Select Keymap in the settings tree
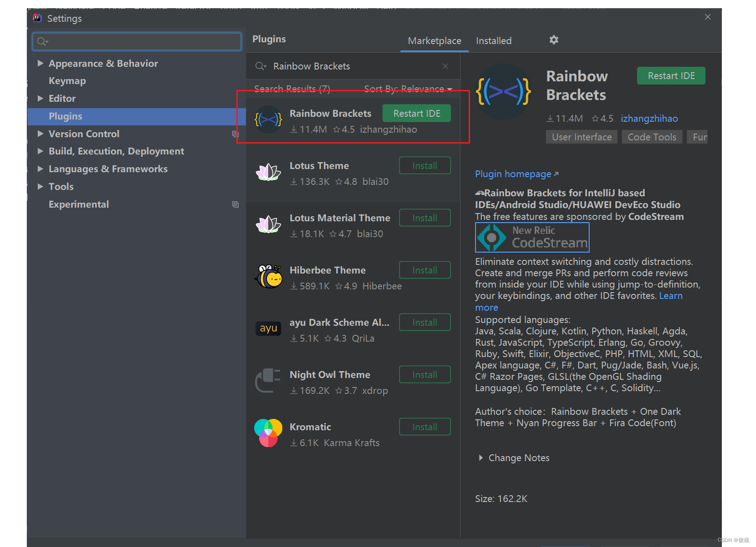Screen dimensions: 756x547 tap(67, 81)
